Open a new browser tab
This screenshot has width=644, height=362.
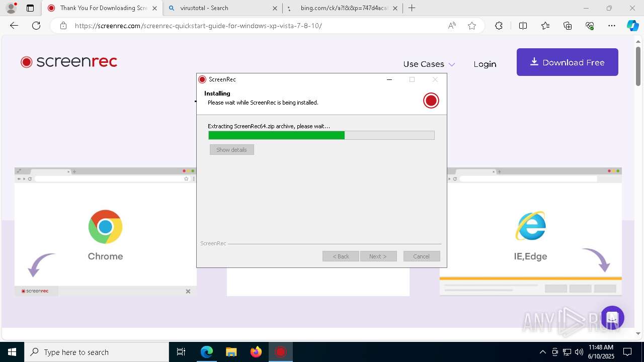[412, 8]
